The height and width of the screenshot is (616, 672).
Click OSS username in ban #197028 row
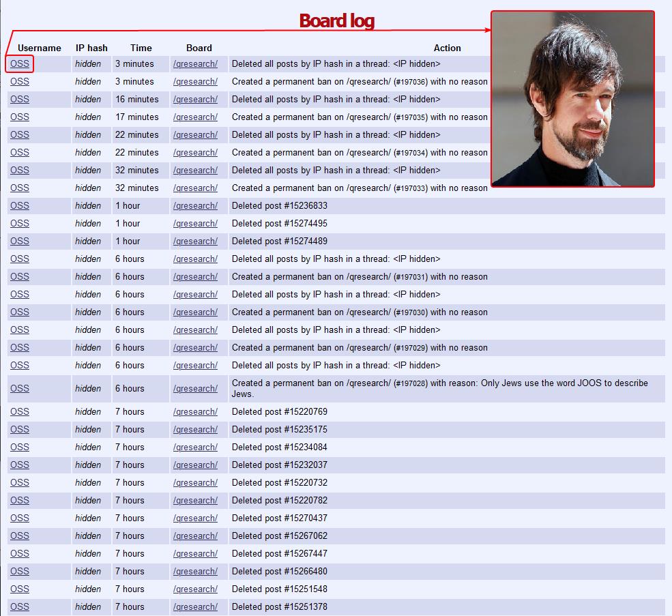[x=20, y=388]
